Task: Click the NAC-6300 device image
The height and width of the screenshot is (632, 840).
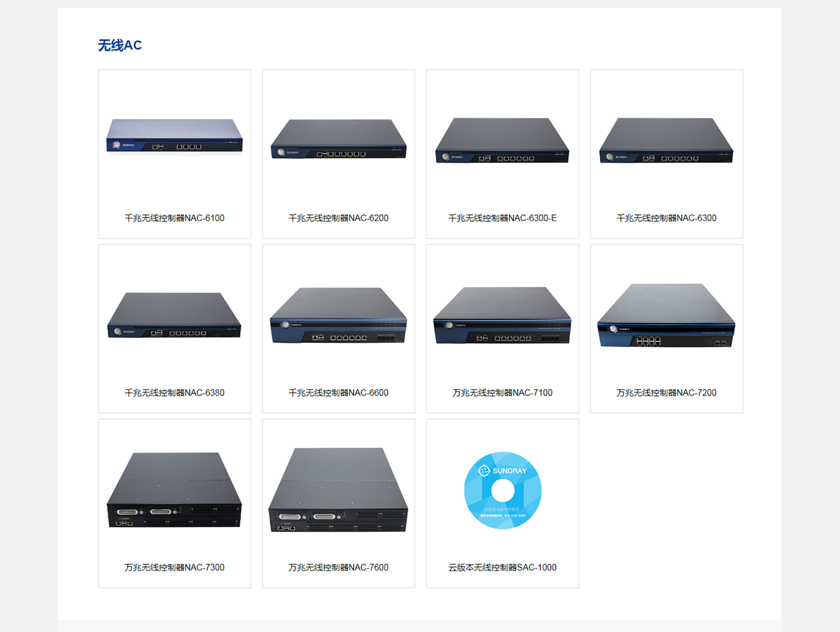Action: 666,141
